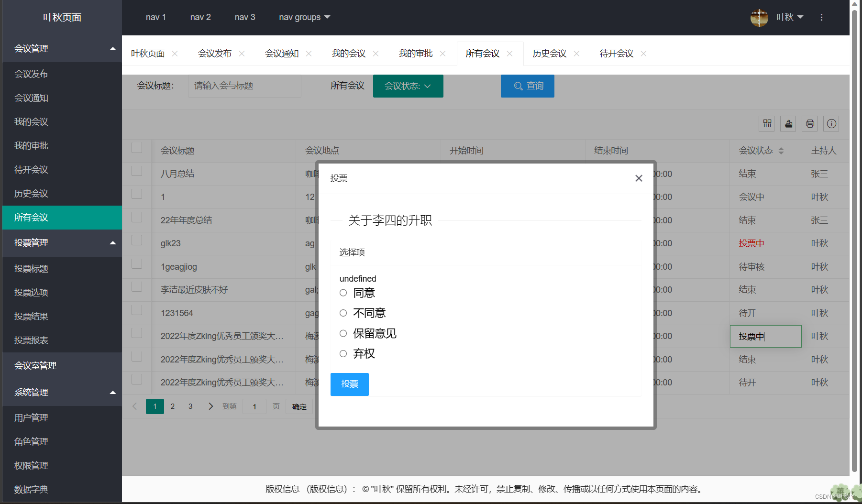Open 投票结果 in sidebar
The width and height of the screenshot is (862, 504).
[x=62, y=317]
